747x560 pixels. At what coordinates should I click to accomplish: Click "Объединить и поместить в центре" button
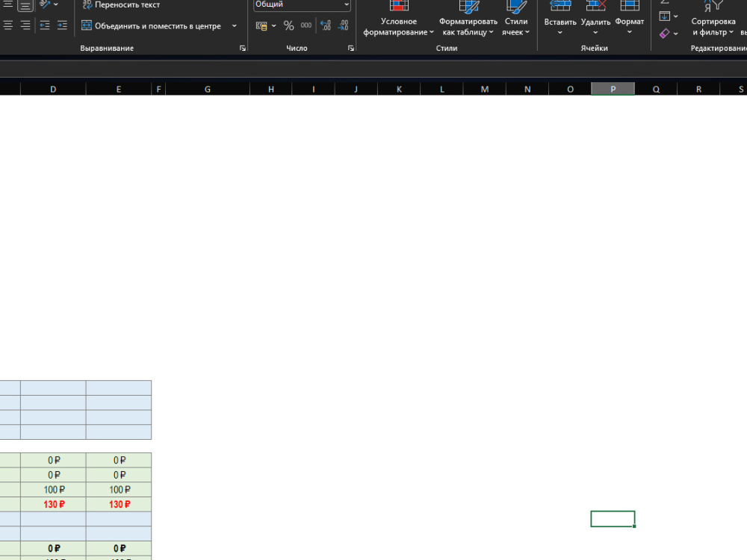pyautogui.click(x=151, y=25)
